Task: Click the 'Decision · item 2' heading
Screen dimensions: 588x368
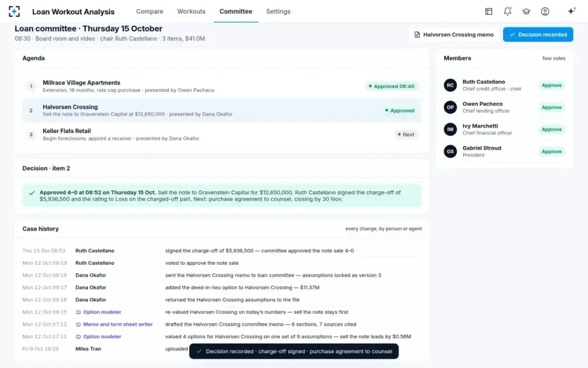Action: tap(46, 168)
